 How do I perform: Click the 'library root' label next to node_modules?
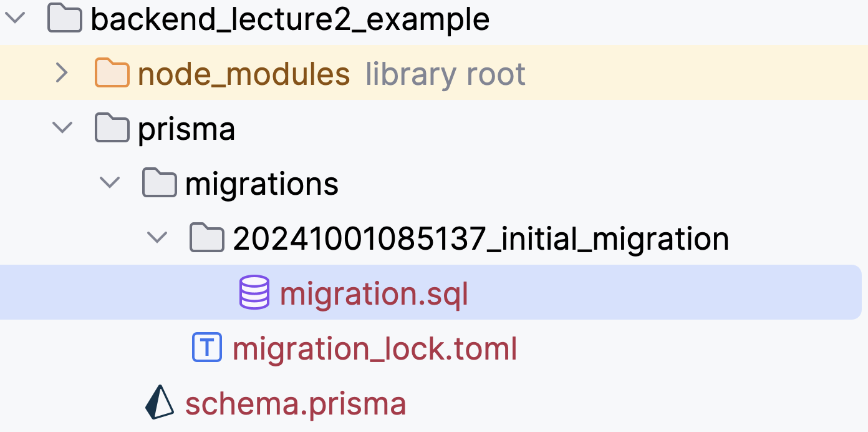pos(445,73)
